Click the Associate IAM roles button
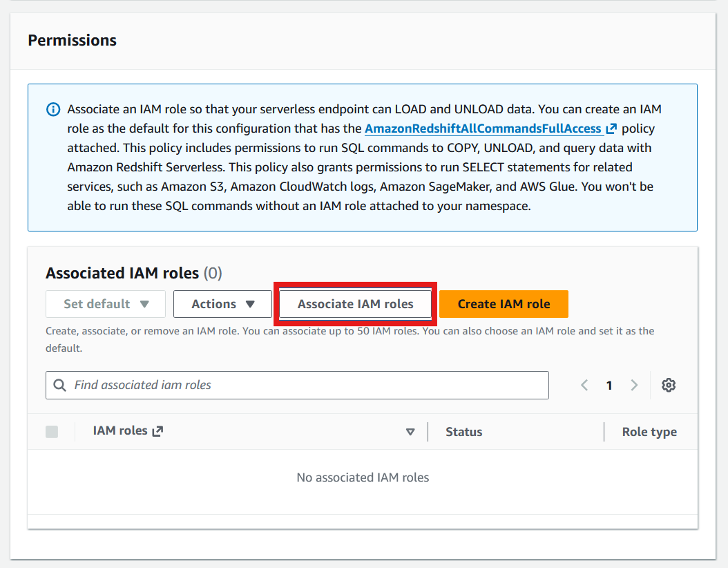Viewport: 728px width, 568px height. point(355,304)
